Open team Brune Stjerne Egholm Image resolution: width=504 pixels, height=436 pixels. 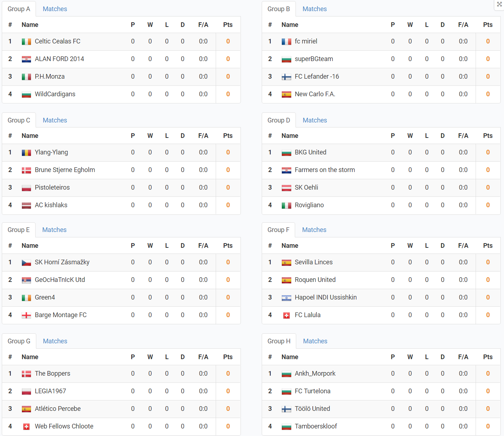65,170
